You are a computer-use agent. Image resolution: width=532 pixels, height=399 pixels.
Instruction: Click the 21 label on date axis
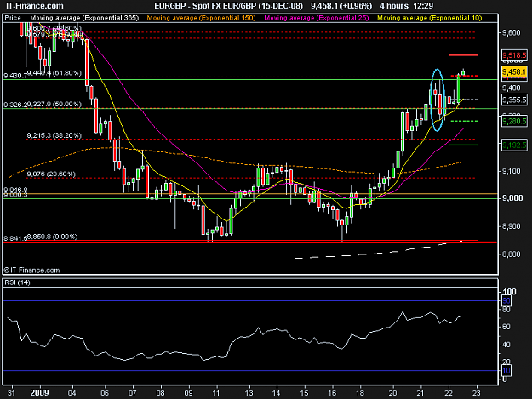coord(420,393)
